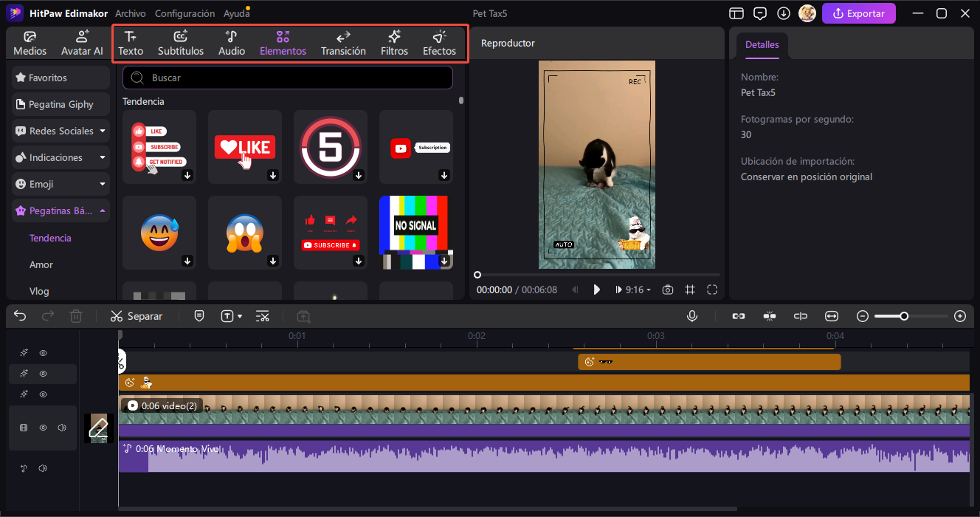Screen dimensions: 980x517
Task: Mute the Momento Vivo audio track
Action: [x=43, y=468]
